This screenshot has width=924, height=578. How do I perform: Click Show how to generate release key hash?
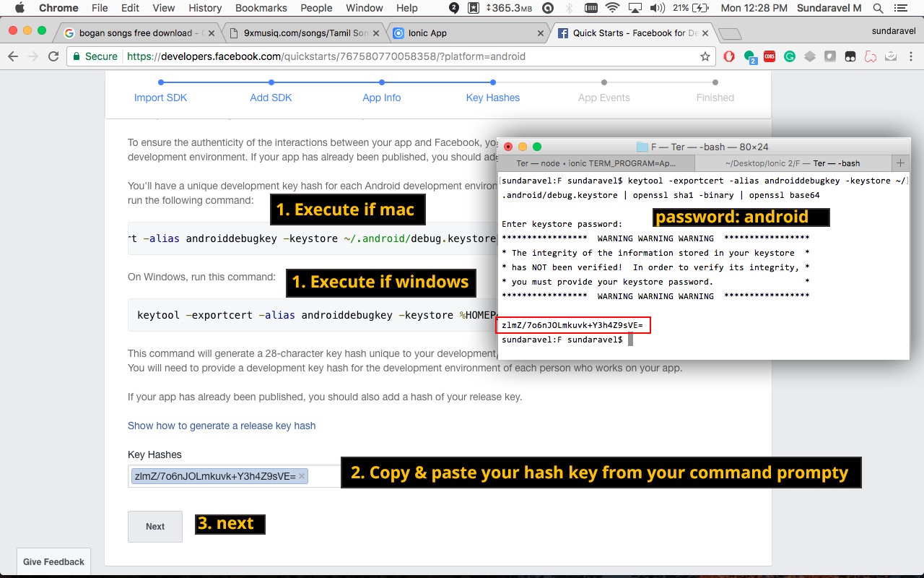tap(222, 426)
